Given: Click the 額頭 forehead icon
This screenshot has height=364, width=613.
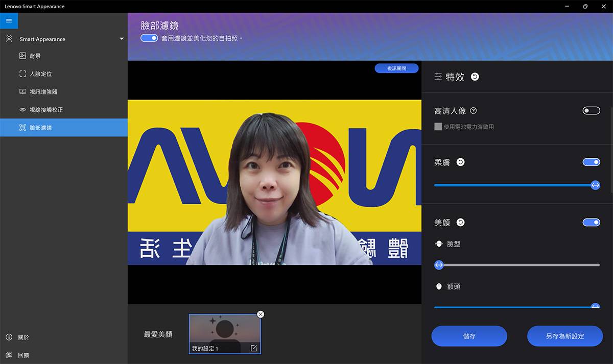Looking at the screenshot, I should pyautogui.click(x=438, y=286).
